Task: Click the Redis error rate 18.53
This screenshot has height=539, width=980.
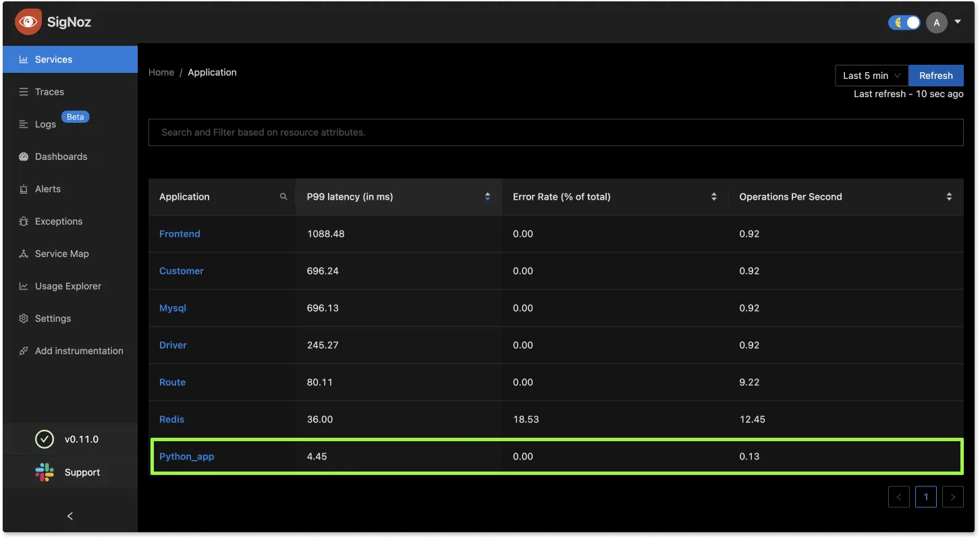Action: [x=526, y=420]
